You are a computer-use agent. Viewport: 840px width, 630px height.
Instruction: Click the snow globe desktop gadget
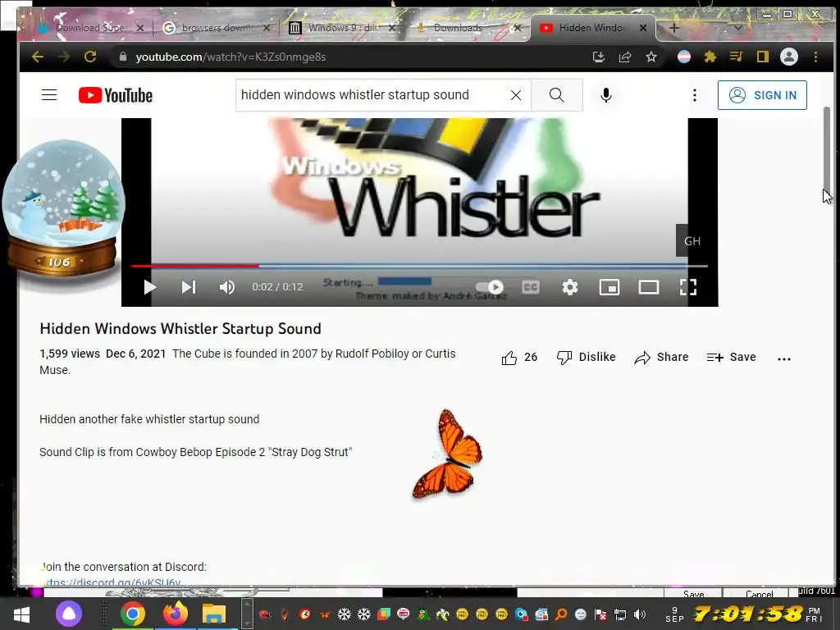pos(63,209)
